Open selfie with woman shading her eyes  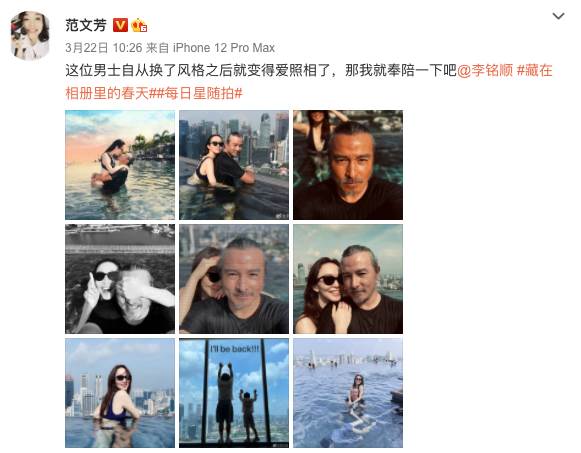pyautogui.click(x=234, y=279)
